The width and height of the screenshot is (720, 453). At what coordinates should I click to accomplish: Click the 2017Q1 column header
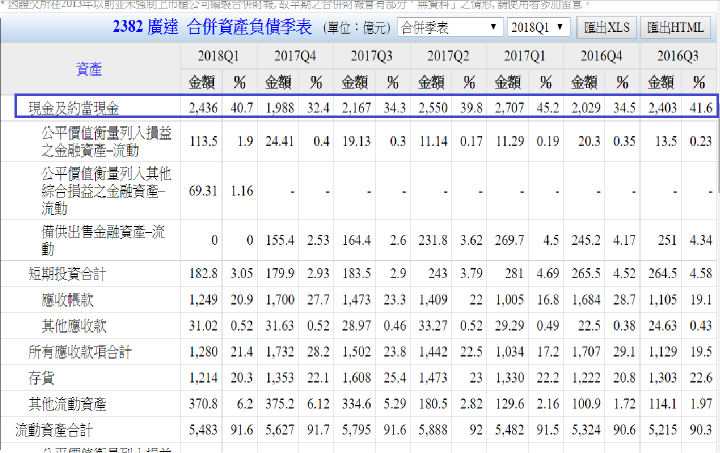pyautogui.click(x=525, y=56)
